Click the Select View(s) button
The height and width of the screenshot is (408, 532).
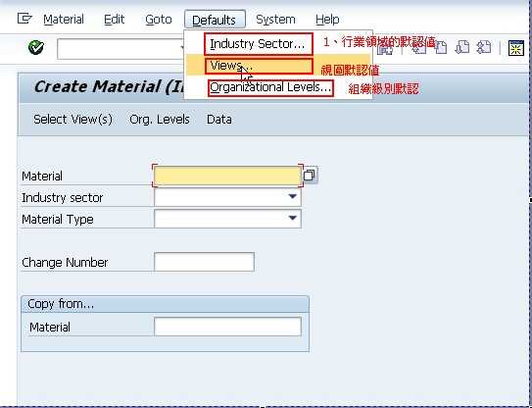pos(73,120)
